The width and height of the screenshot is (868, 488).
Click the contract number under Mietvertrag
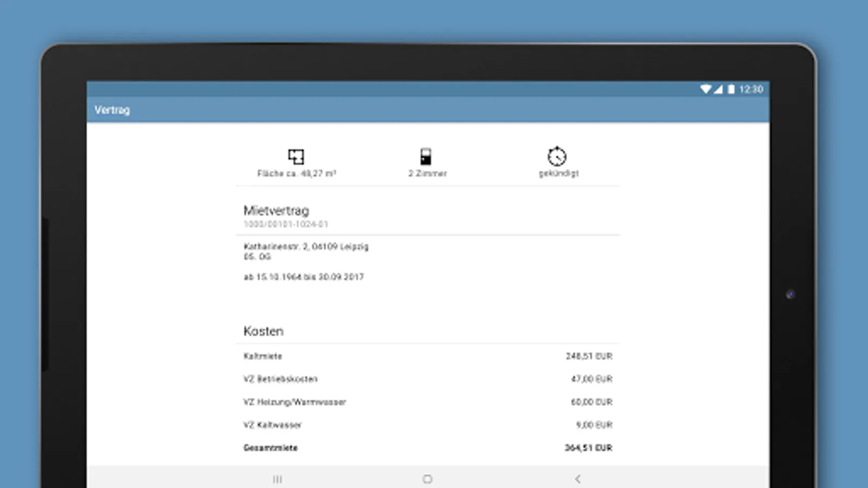point(286,224)
